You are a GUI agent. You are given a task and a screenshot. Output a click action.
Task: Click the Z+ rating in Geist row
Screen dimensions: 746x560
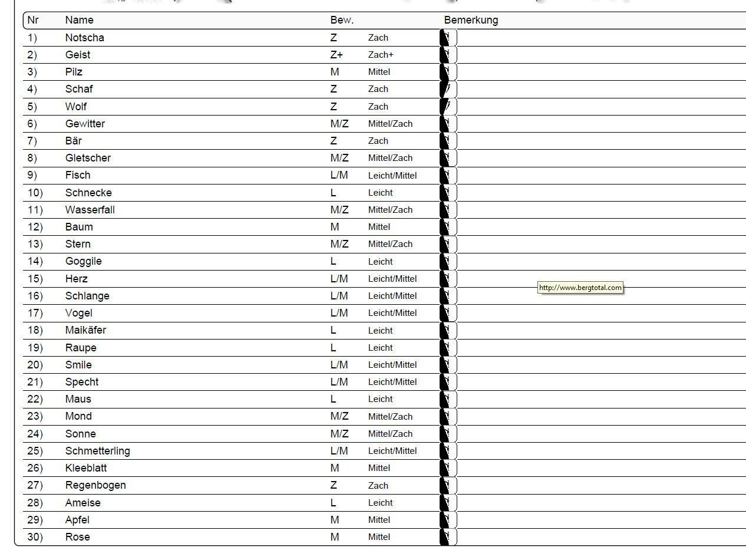(336, 55)
